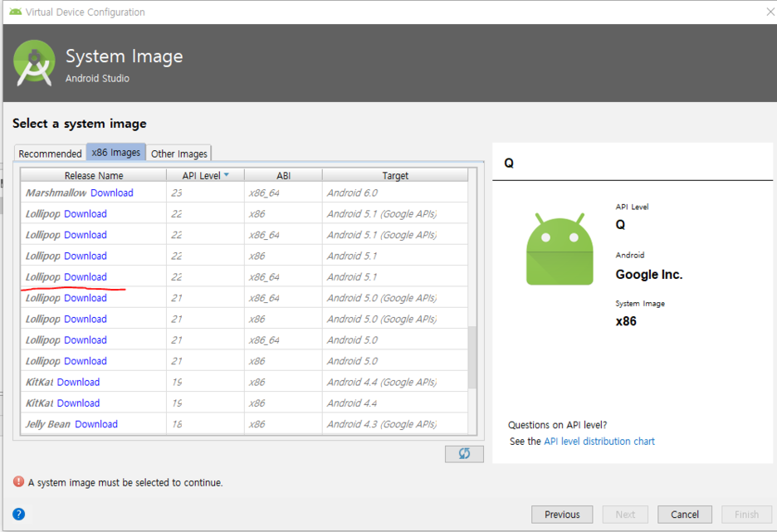The width and height of the screenshot is (777, 532).
Task: Click the "Questions on API level?" text
Action: coord(558,425)
